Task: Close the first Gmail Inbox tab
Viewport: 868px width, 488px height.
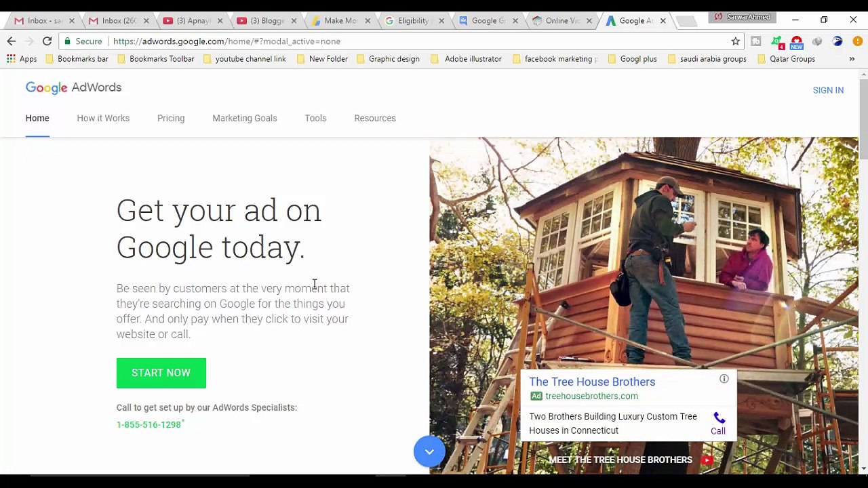Action: [71, 21]
